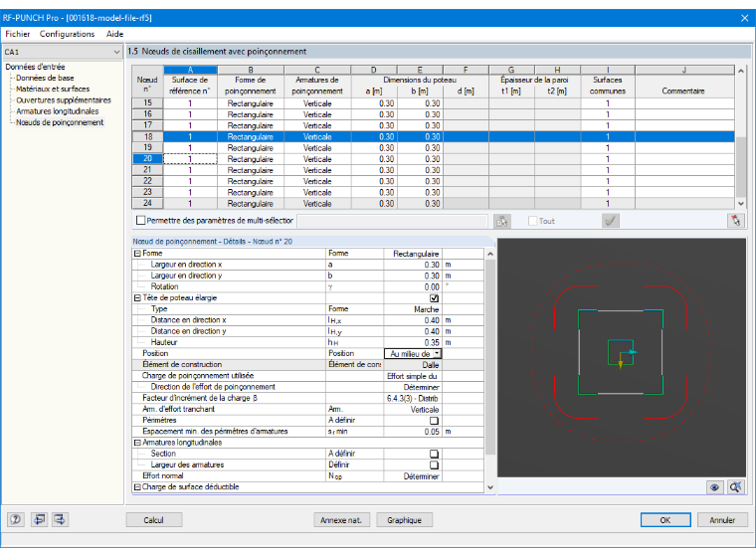Click 'Espacement min.' value 0.05
The width and height of the screenshot is (756, 557).
[x=412, y=432]
